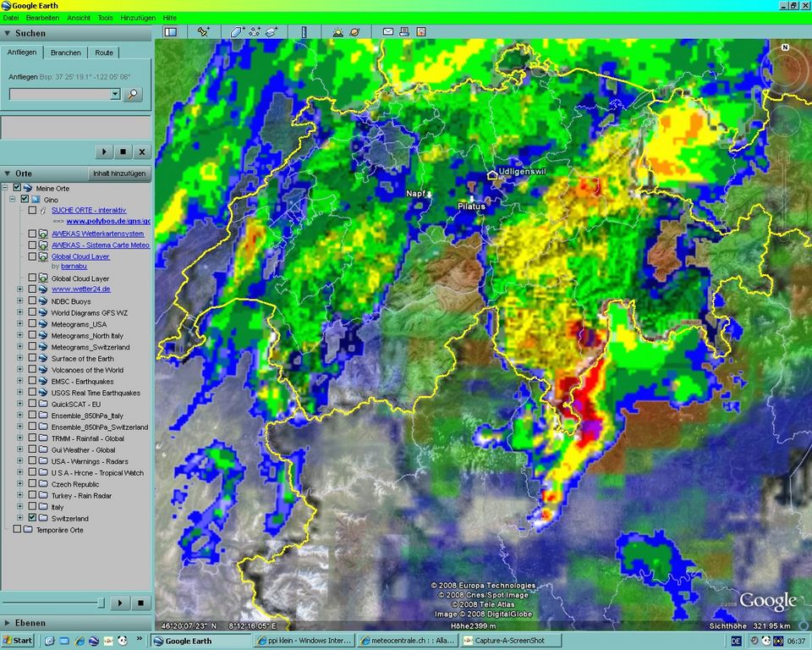Check the Volcanoes of the World checkbox
The image size is (812, 650).
click(32, 370)
